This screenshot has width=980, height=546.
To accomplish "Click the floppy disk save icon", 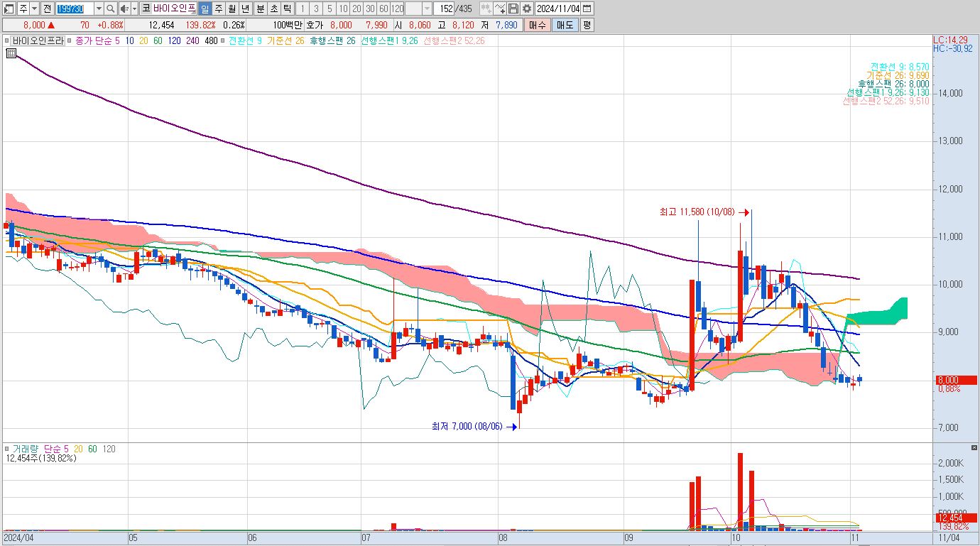I will pos(513,9).
